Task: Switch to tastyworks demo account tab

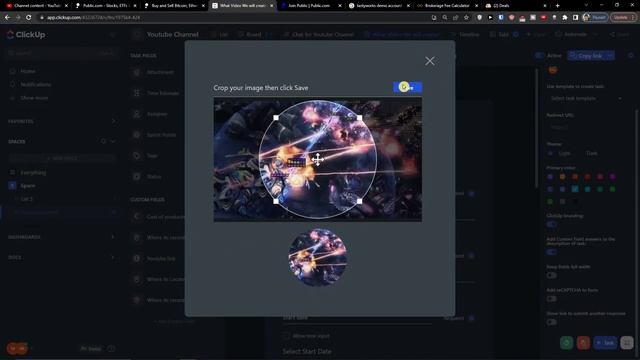Action: [379, 6]
